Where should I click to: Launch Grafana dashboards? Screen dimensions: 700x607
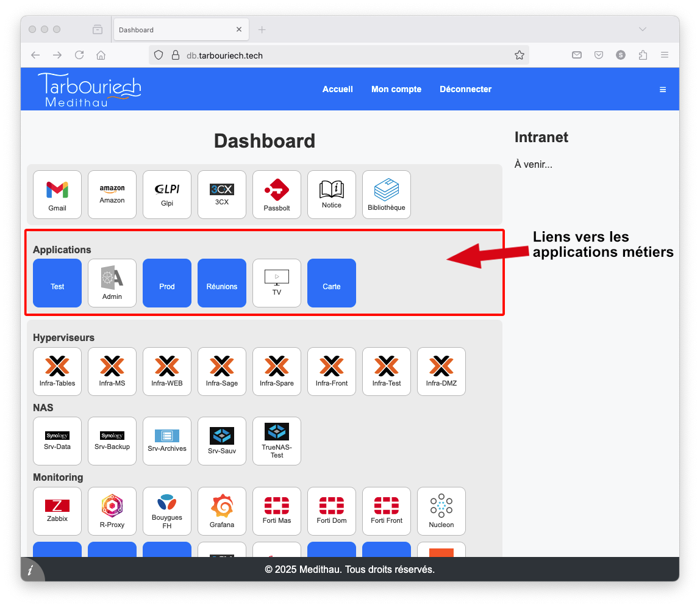click(x=221, y=511)
